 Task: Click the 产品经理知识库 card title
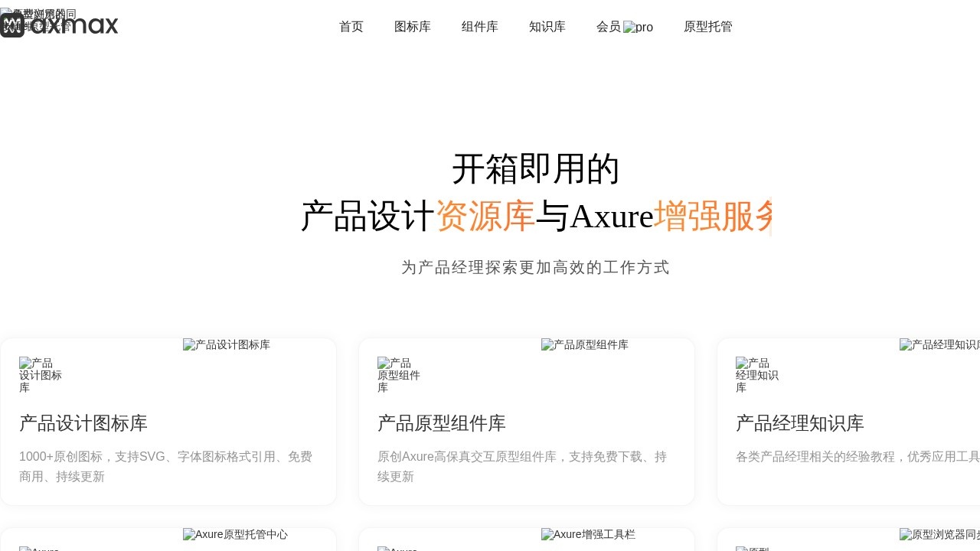[x=799, y=423]
